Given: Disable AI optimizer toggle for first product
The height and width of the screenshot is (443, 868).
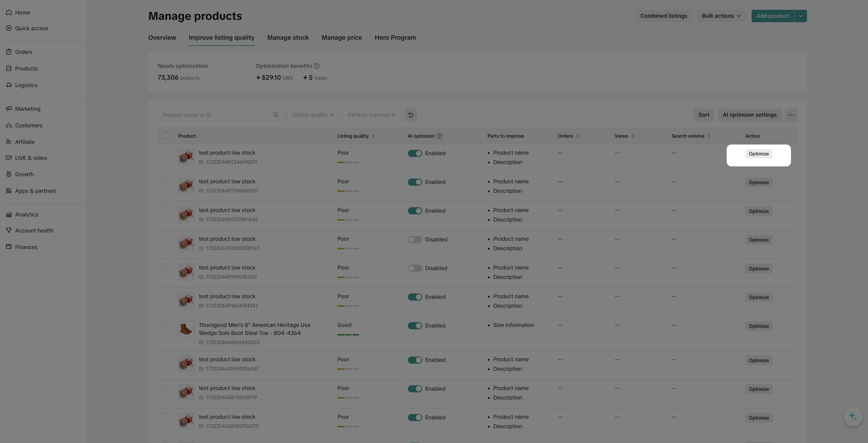Looking at the screenshot, I should [415, 153].
